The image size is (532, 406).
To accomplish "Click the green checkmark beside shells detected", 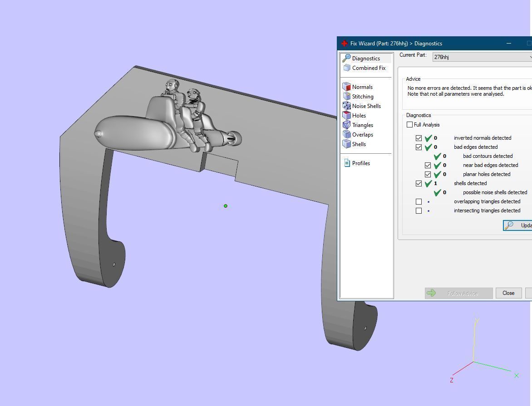I will point(428,184).
